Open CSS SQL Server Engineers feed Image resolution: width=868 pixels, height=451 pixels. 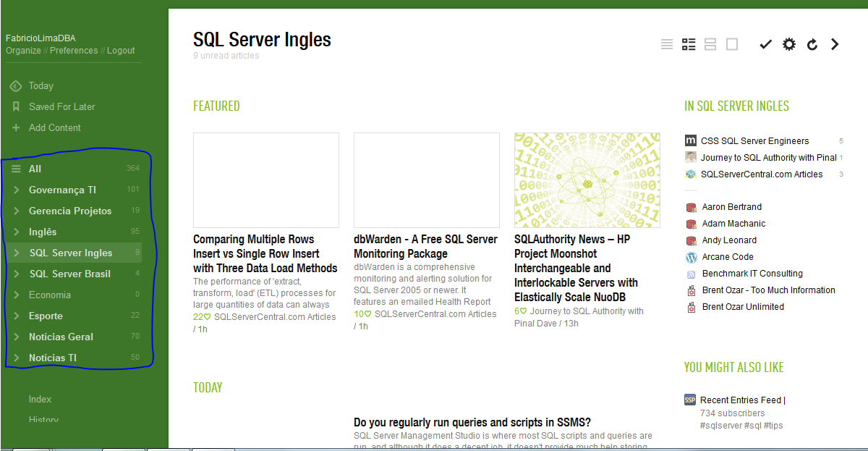click(754, 141)
